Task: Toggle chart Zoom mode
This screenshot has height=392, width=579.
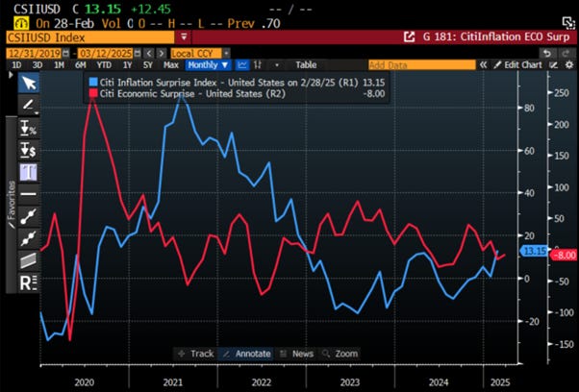Action: click(340, 354)
